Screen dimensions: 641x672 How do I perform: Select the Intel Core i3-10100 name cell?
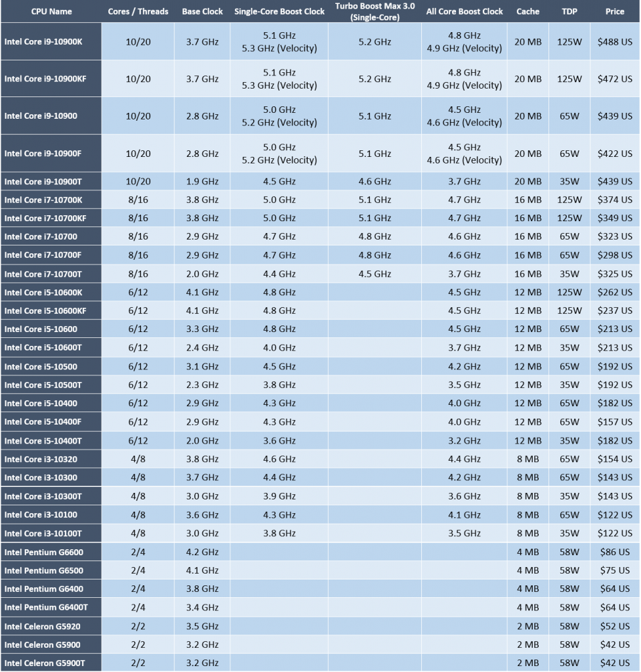[51, 514]
